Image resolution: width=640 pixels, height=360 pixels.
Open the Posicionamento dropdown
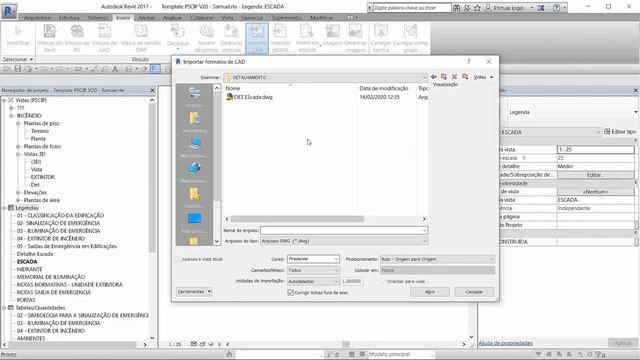(x=437, y=259)
